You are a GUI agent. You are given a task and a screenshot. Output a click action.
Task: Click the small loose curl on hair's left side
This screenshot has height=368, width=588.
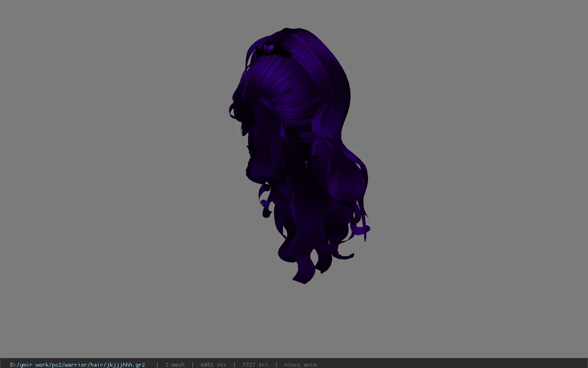tap(265, 202)
